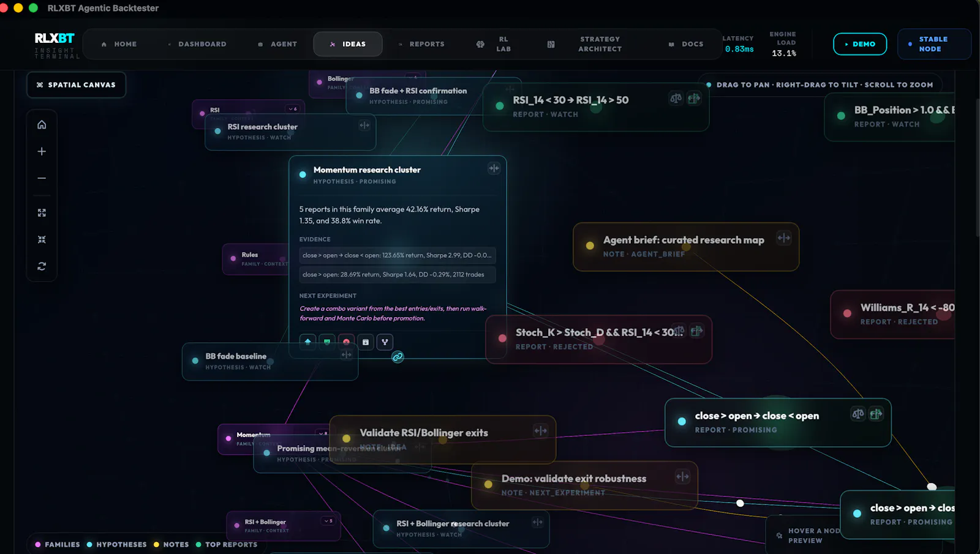Click the open-report icon on RSI_14<30 card
This screenshot has width=980, height=554.
694,98
